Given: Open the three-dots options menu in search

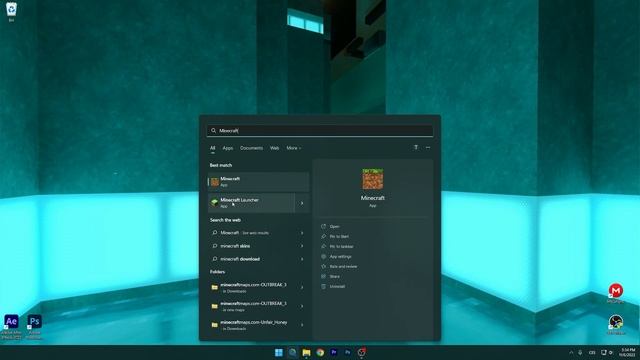Looking at the screenshot, I should (428, 148).
